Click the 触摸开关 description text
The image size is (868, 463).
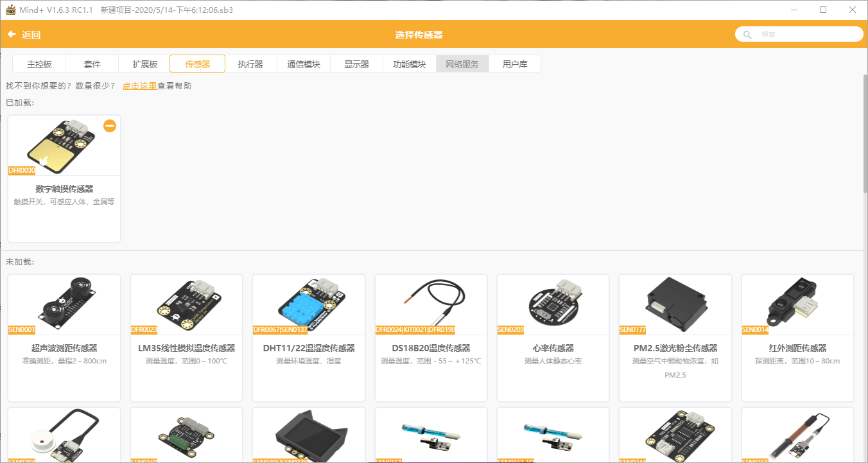coord(64,202)
